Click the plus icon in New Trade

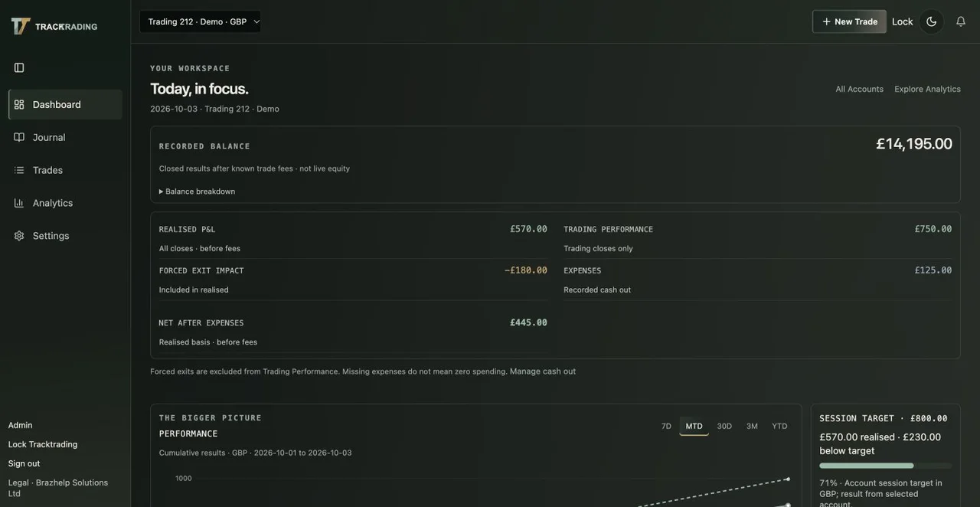pyautogui.click(x=826, y=21)
